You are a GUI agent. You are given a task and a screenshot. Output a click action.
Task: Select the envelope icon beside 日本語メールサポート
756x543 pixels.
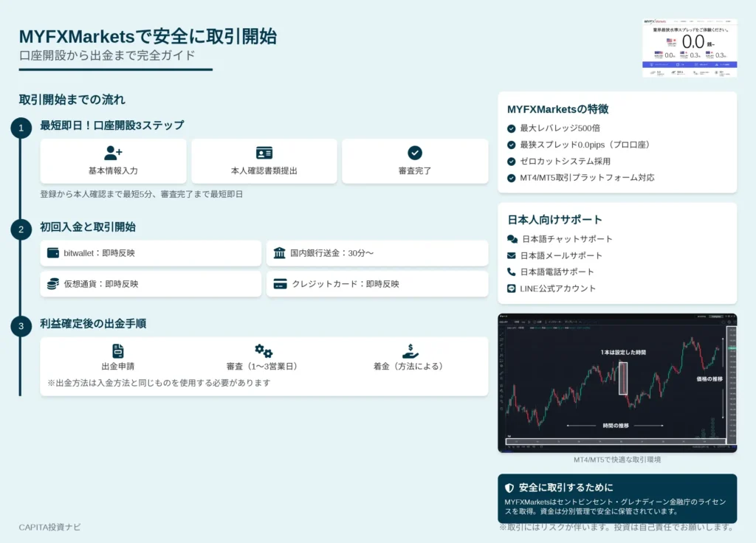coord(512,255)
